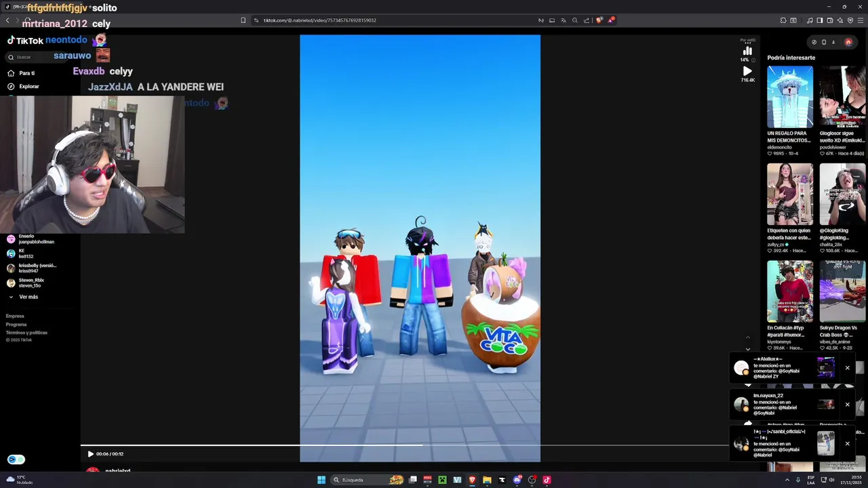This screenshot has height=488, width=868.
Task: Open the TikTok profile avatar menu
Action: click(x=848, y=42)
